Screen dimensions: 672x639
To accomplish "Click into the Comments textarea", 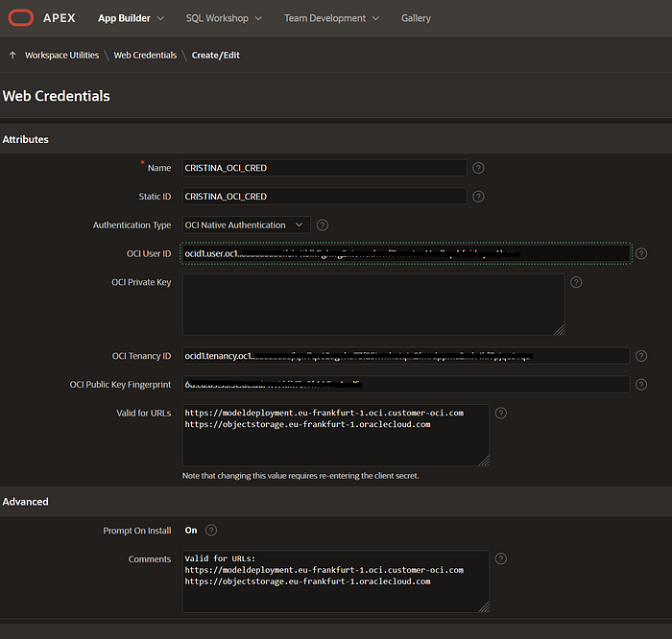I will pos(336,581).
